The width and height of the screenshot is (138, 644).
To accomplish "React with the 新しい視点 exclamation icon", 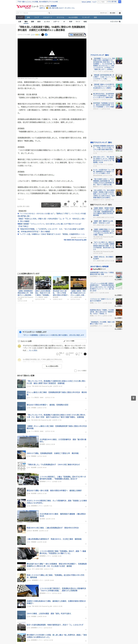I will [83, 204].
